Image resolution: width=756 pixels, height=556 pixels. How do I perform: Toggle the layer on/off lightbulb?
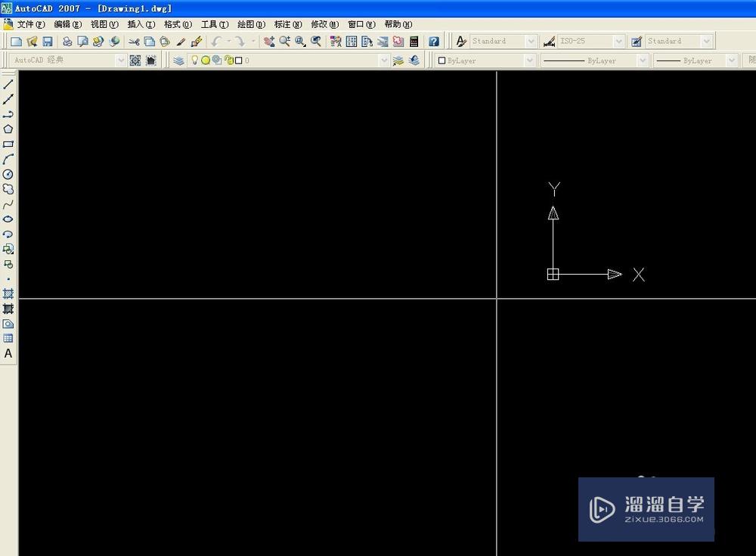[x=194, y=60]
